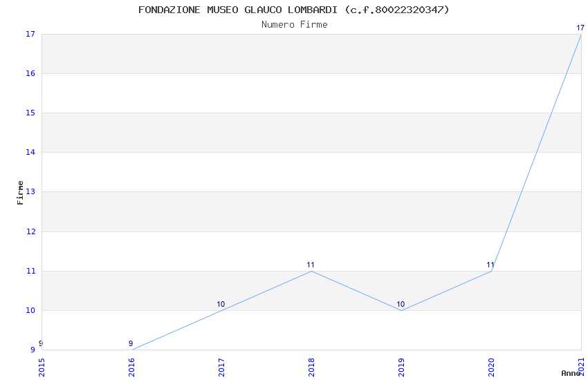Click y-axis tick value 9
This screenshot has width=588, height=380.
click(33, 350)
